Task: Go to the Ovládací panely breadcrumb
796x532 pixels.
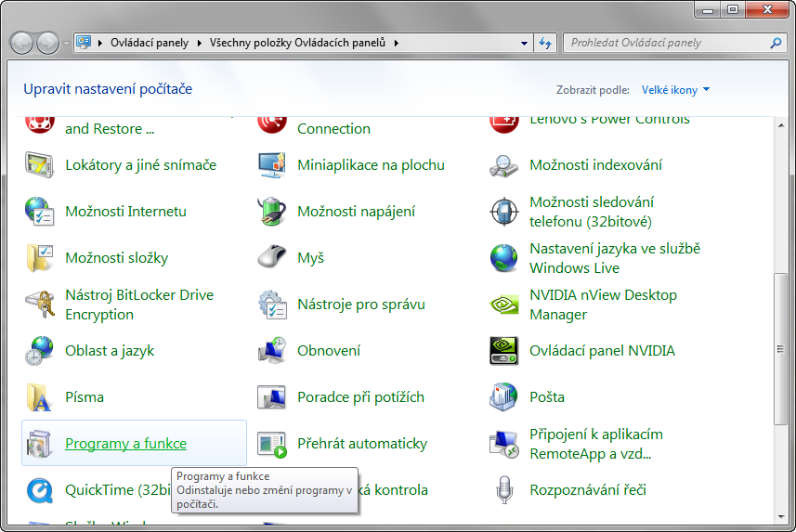Action: tap(150, 43)
